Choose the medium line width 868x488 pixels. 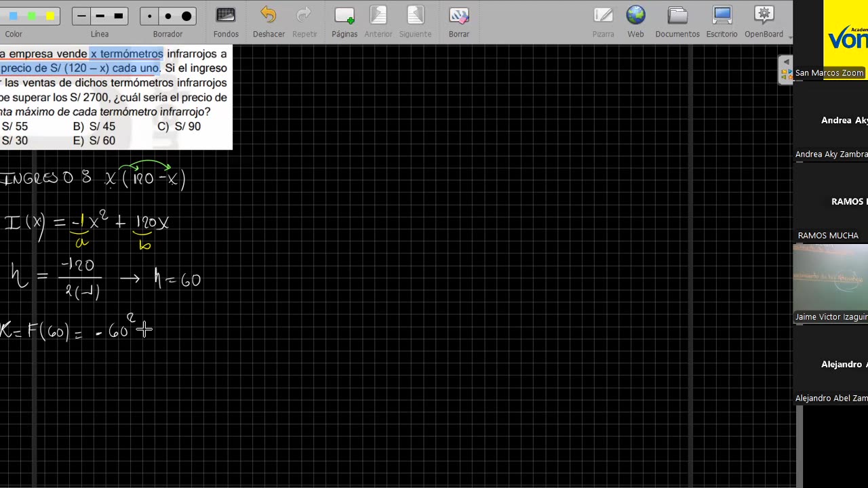(x=100, y=16)
